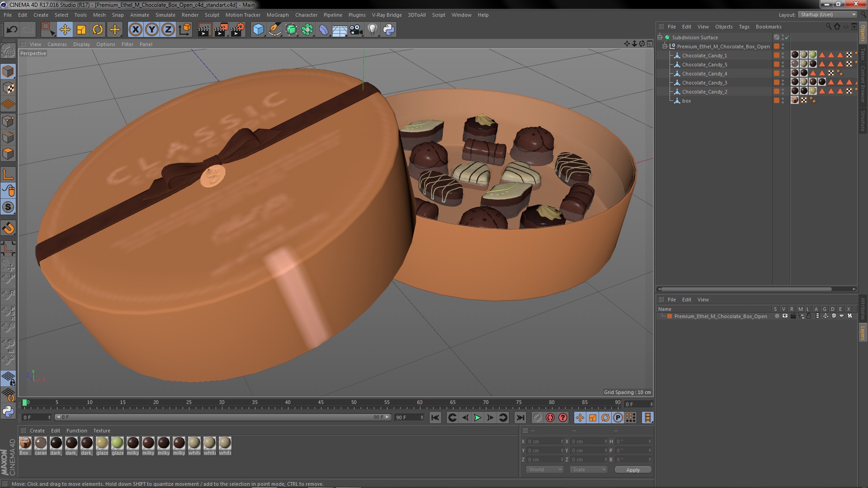Select the Move tool
Image resolution: width=868 pixels, height=488 pixels.
[65, 30]
